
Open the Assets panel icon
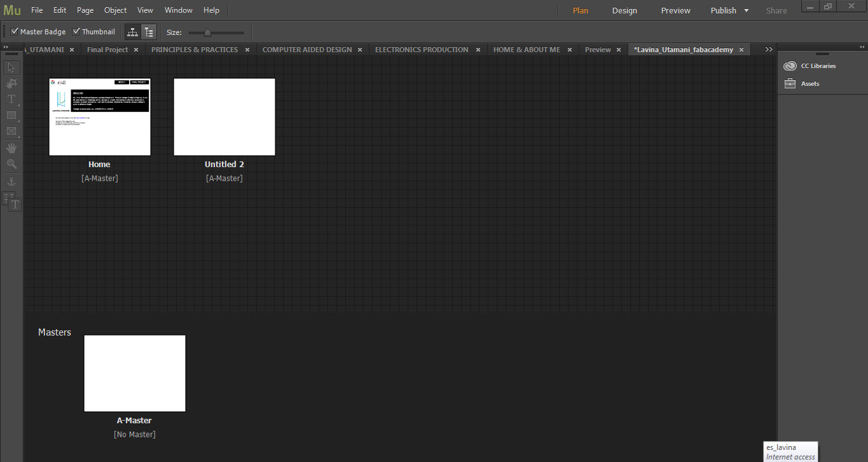790,83
